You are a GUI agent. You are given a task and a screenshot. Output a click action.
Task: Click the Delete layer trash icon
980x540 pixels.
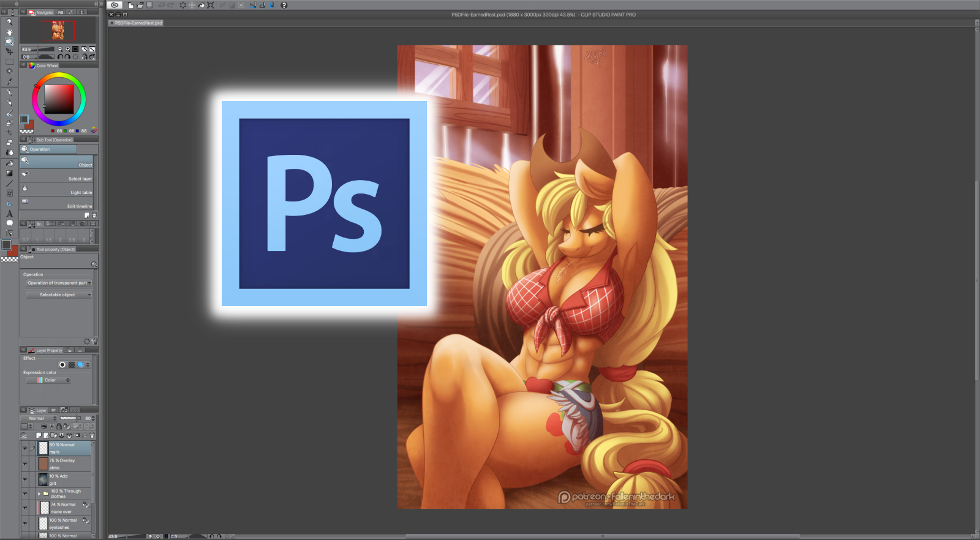click(92, 435)
